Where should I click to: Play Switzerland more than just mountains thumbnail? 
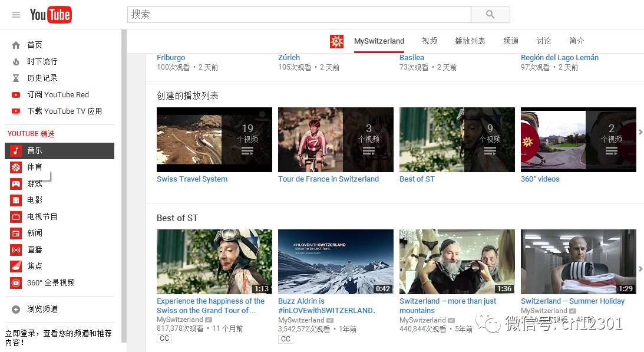tap(457, 262)
